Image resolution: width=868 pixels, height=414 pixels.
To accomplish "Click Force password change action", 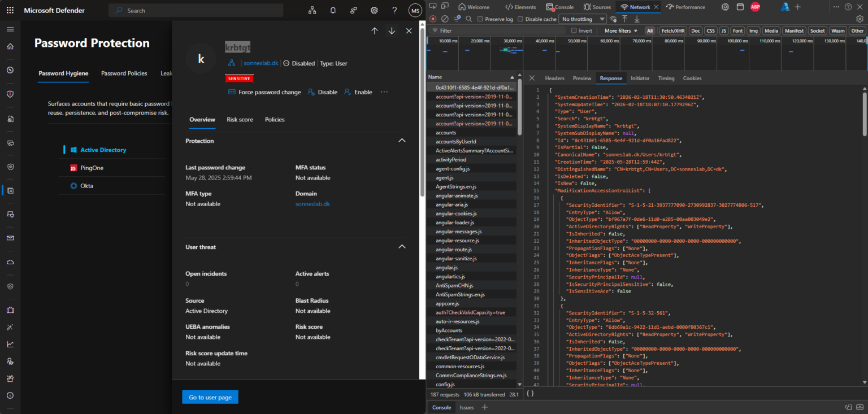I will pyautogui.click(x=264, y=92).
